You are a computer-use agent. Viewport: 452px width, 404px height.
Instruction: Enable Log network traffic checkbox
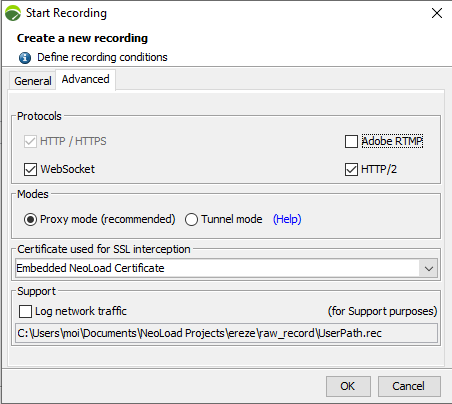point(26,311)
